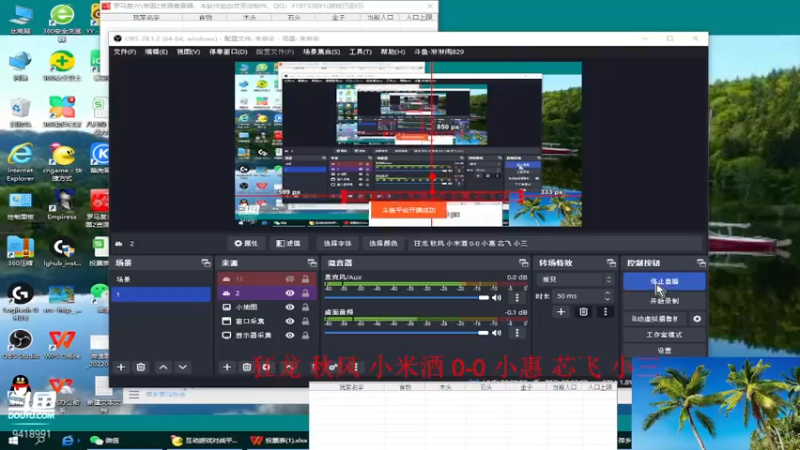Open Logitech G HUB desktop icon

[x=20, y=301]
